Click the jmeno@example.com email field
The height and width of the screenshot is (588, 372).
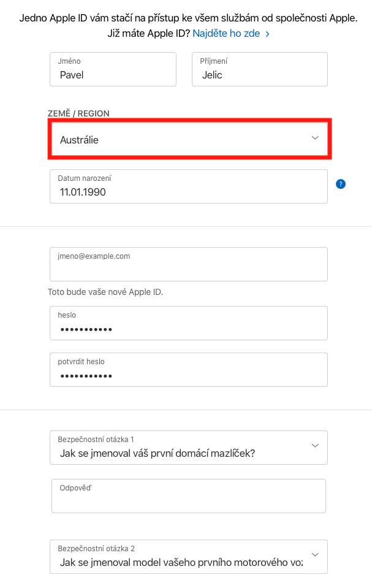188,264
